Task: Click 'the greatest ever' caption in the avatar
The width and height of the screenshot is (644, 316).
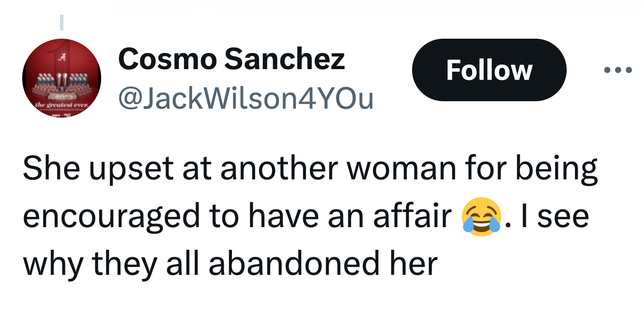Action: click(62, 106)
